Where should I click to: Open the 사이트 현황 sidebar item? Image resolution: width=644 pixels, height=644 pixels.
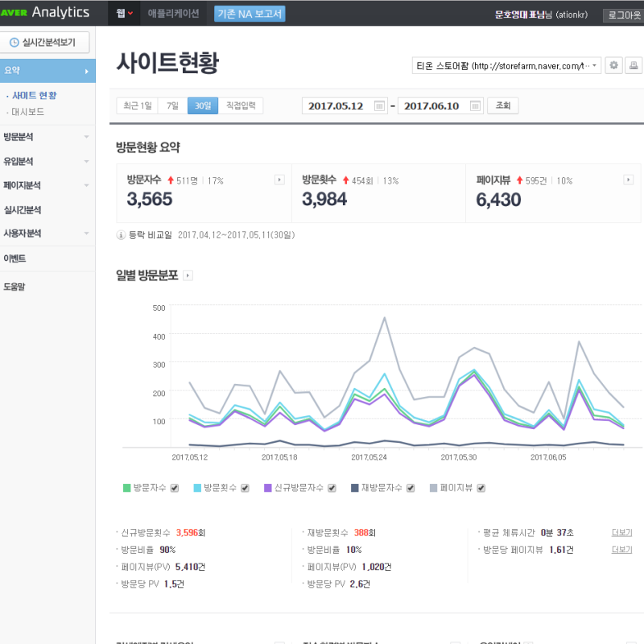point(35,95)
